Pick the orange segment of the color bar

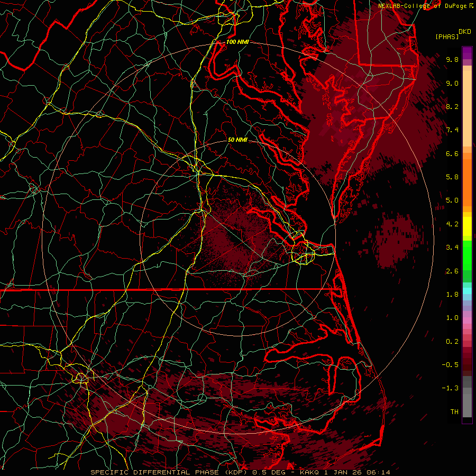(x=467, y=183)
